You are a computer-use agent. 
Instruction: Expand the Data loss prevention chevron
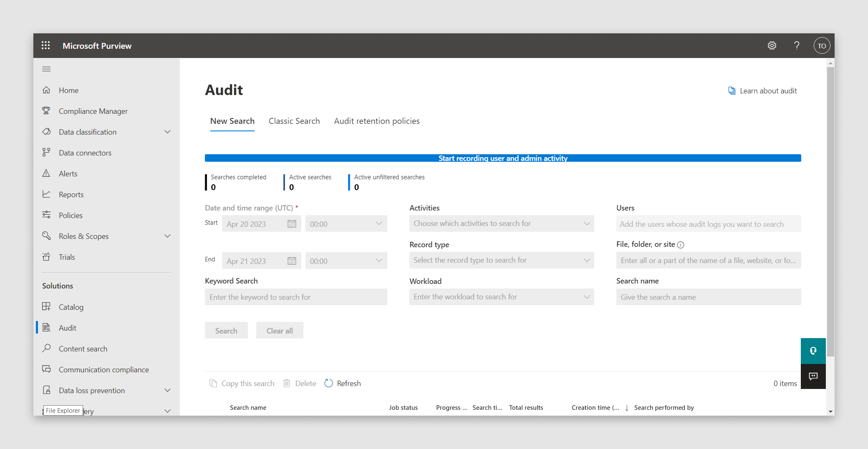(168, 390)
